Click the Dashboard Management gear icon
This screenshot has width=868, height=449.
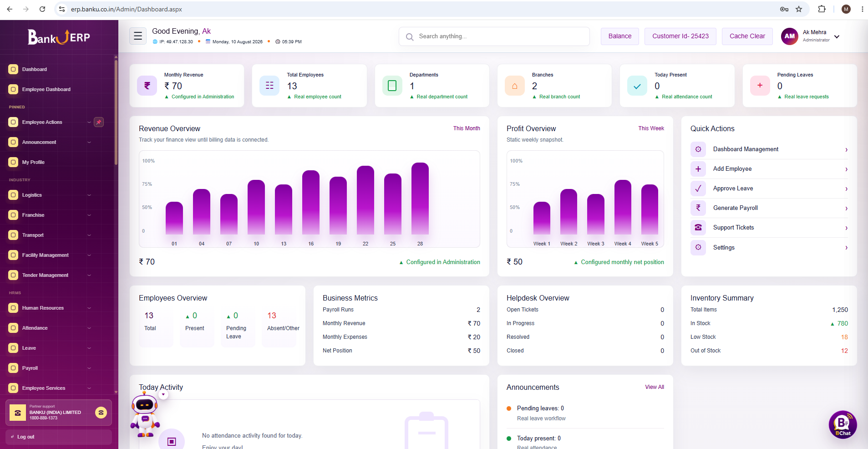coord(698,149)
